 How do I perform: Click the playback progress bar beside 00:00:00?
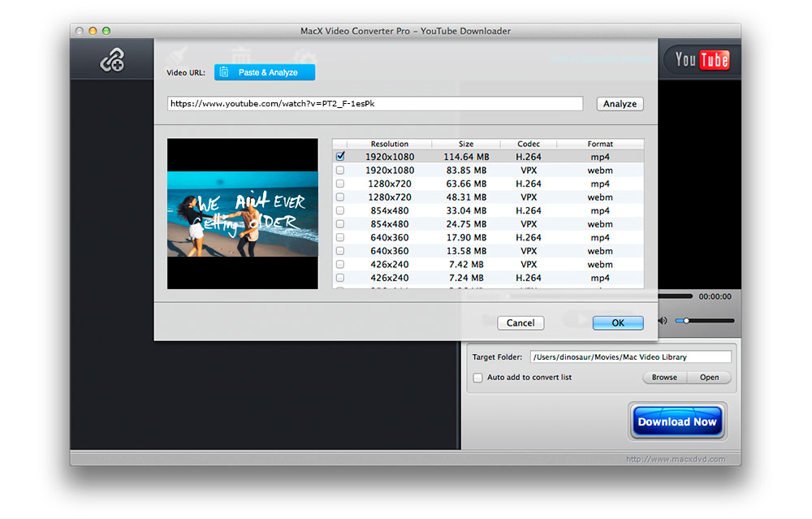[x=676, y=296]
